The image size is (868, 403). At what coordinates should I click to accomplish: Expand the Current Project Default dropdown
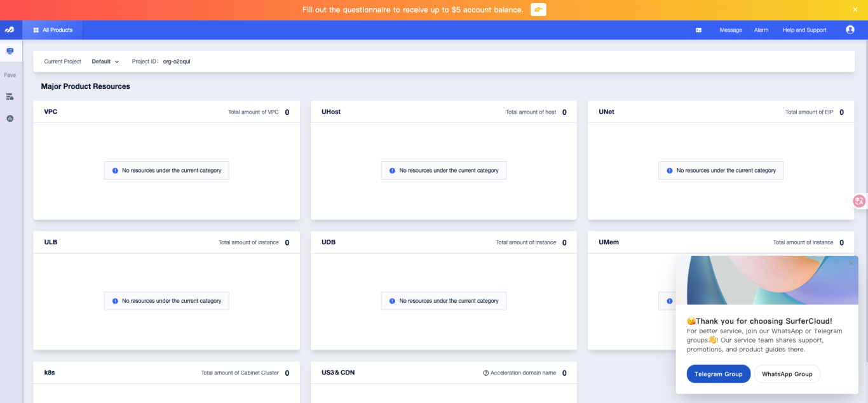(105, 62)
